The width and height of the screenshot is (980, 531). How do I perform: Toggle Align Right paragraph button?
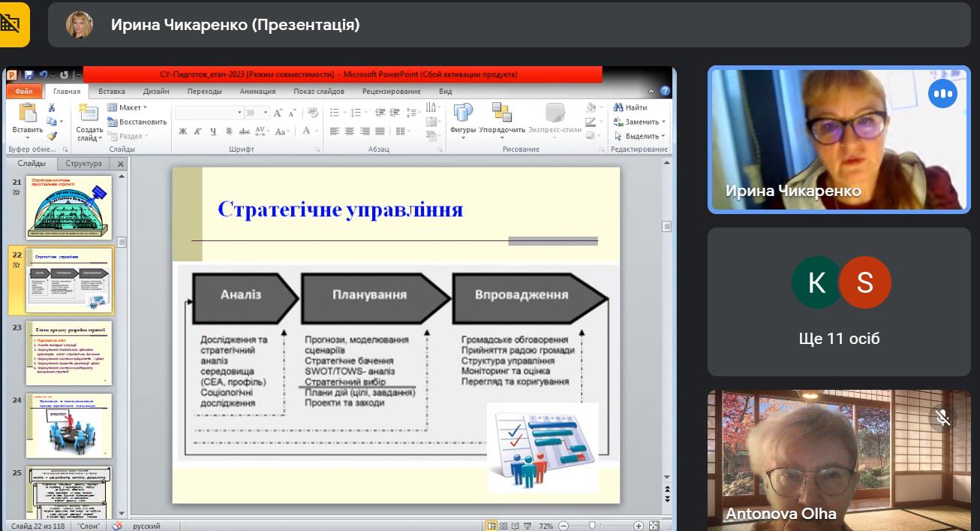tap(365, 131)
